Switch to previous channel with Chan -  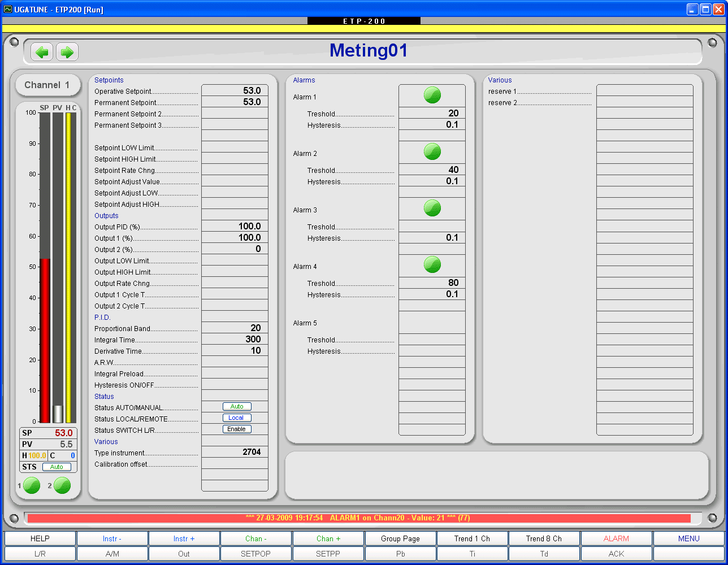click(256, 538)
